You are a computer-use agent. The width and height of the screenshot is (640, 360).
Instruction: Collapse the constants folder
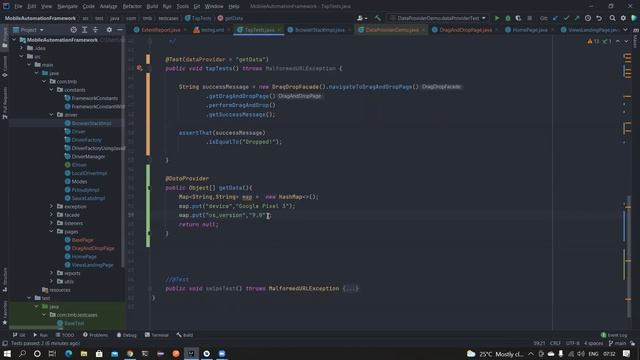(x=52, y=90)
